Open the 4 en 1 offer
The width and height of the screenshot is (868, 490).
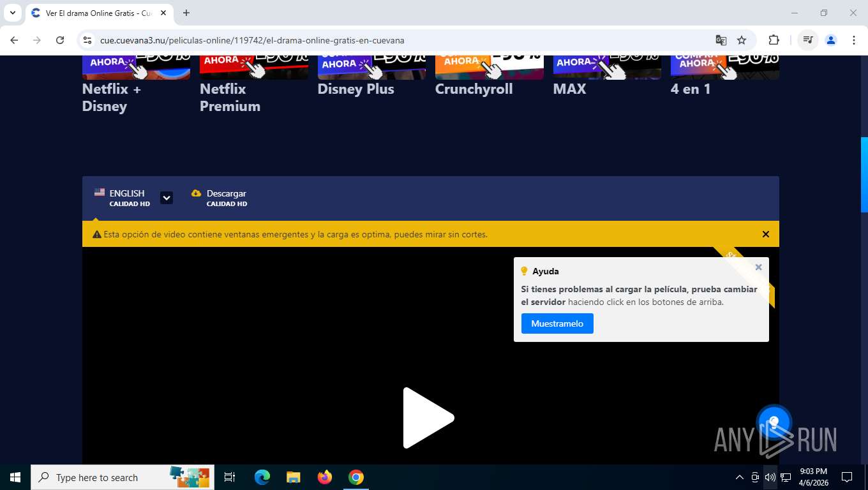coord(691,89)
